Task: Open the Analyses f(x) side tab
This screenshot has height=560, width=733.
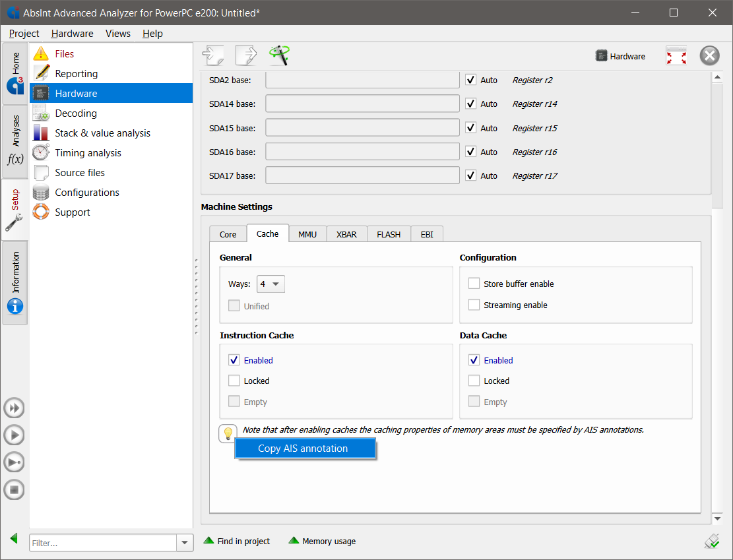Action: click(15, 140)
